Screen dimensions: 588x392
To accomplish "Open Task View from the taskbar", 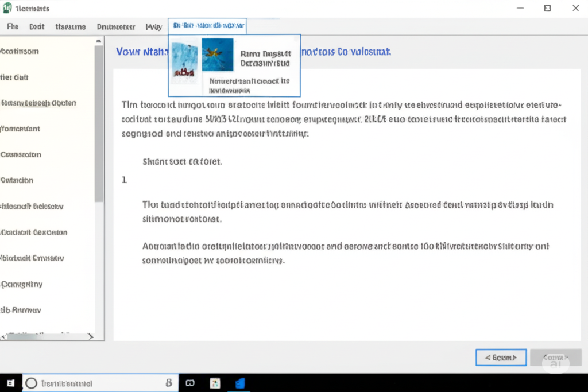I will (190, 383).
